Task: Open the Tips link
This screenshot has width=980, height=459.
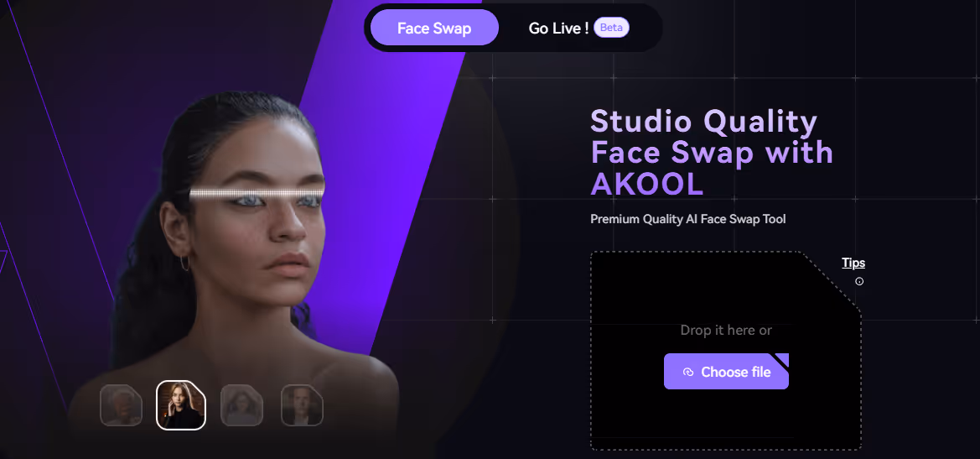Action: click(853, 263)
